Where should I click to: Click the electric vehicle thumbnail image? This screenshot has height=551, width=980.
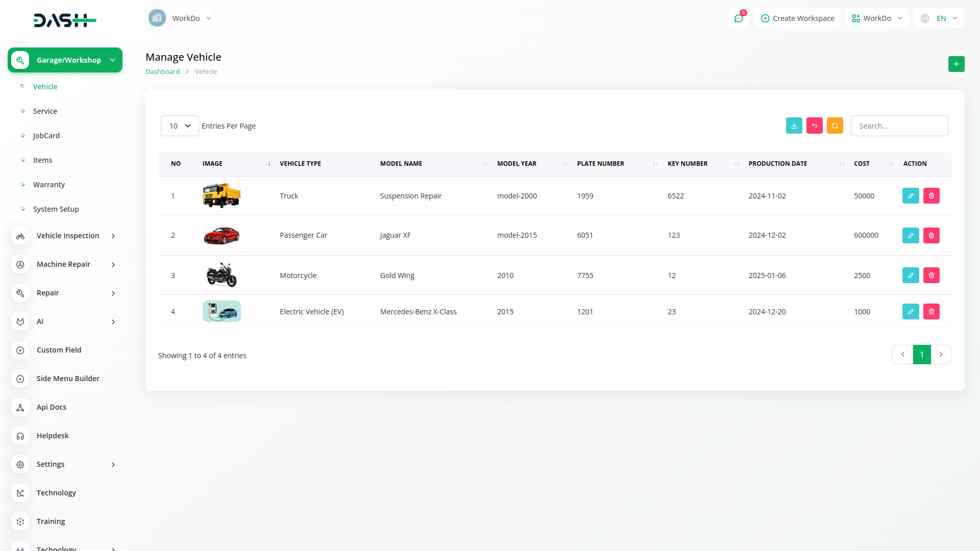[x=222, y=311]
